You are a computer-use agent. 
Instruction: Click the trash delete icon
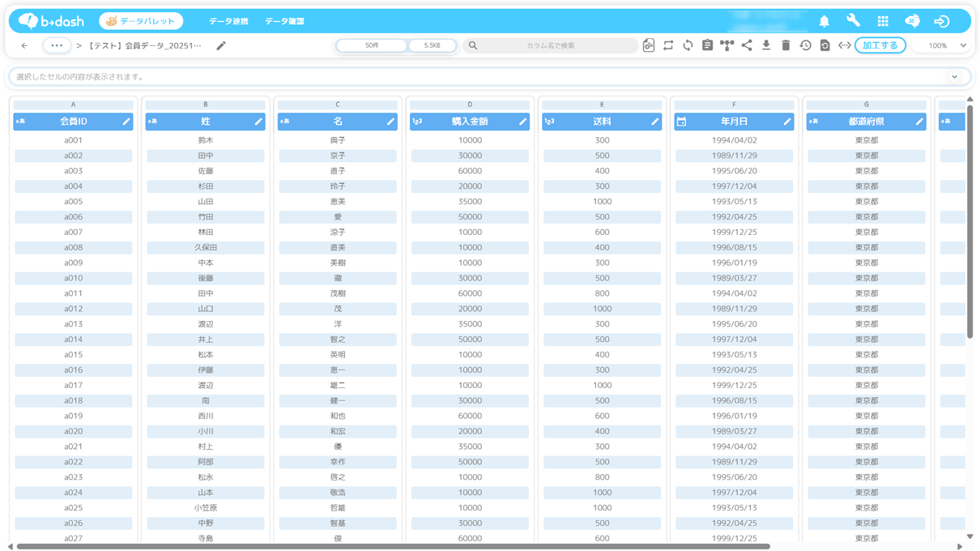786,45
